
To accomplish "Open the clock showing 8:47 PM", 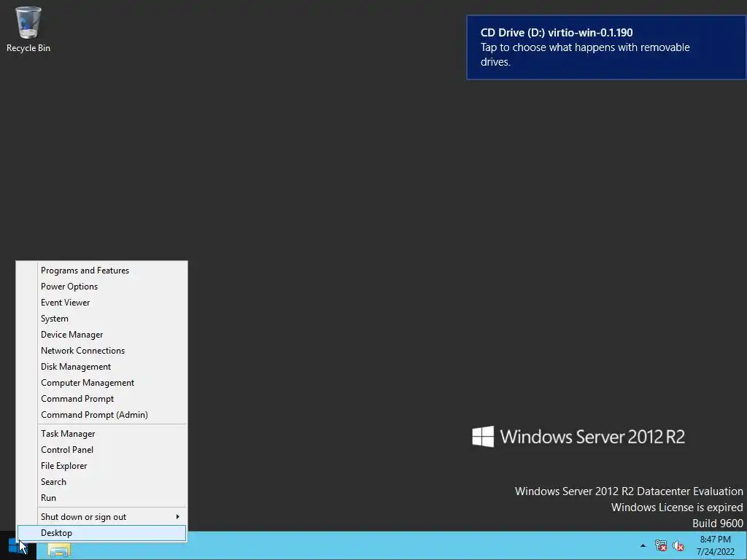I will [715, 545].
